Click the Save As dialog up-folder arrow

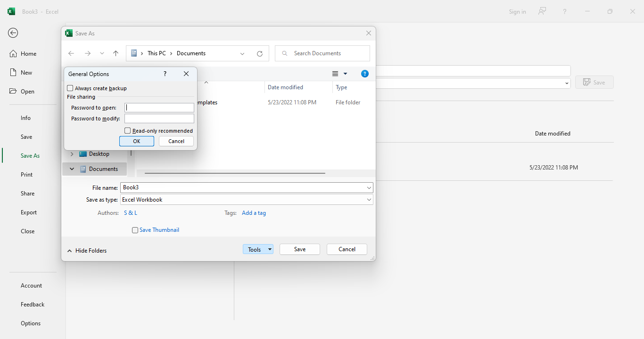(x=116, y=53)
